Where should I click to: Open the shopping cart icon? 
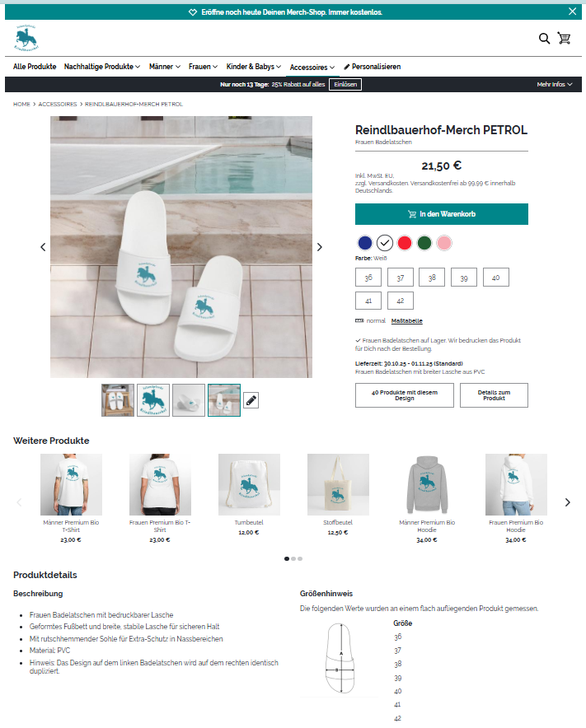pos(564,38)
